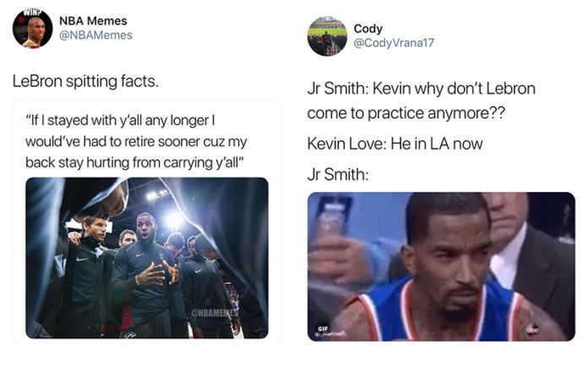Screen dimensions: 588x368
Task: Open the team huddle photo
Action: [147, 258]
